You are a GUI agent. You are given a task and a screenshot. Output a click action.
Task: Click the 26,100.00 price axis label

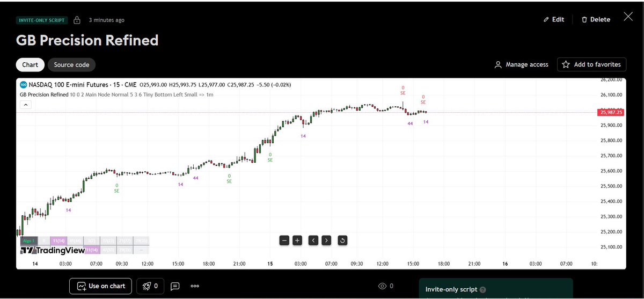coord(611,95)
